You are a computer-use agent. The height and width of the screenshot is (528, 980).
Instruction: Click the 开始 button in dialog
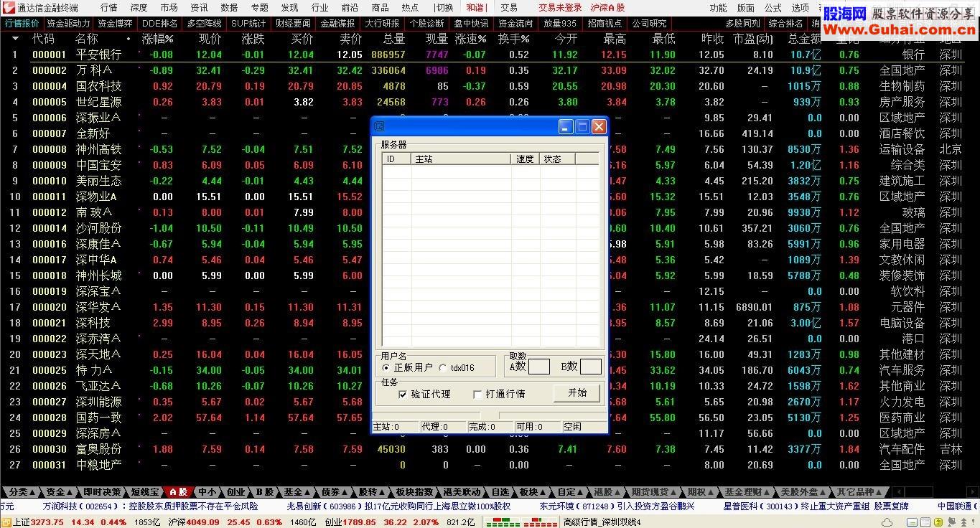point(577,393)
